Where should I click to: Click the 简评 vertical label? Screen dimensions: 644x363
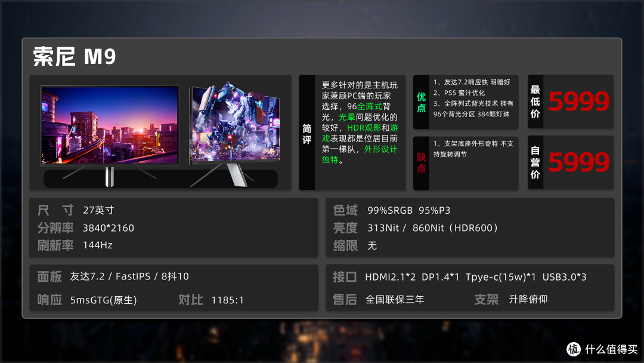(307, 134)
